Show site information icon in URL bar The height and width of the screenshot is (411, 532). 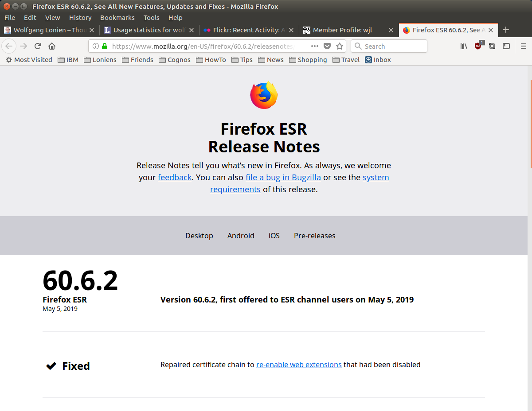(96, 46)
